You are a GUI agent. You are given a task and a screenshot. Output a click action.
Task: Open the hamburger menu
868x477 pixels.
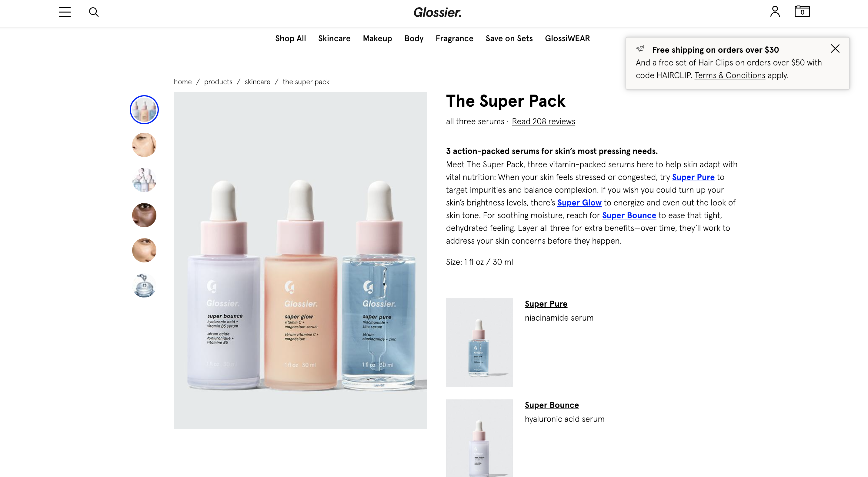coord(65,12)
